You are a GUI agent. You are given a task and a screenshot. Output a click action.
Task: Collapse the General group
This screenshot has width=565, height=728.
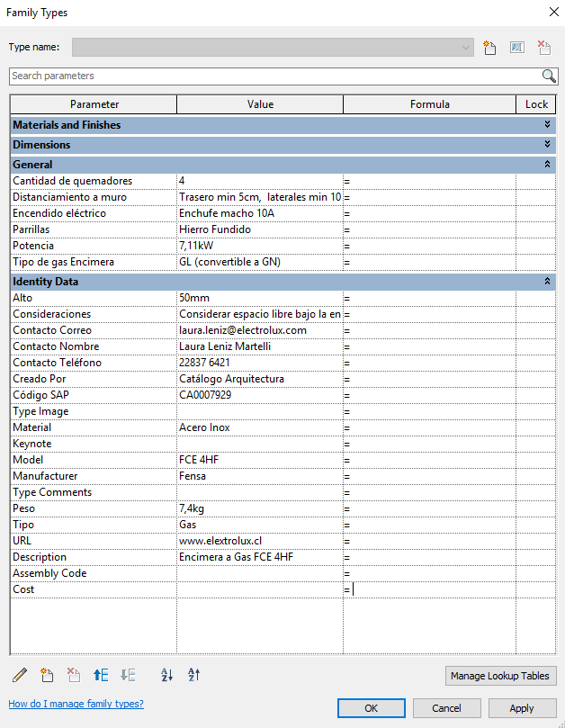(547, 165)
